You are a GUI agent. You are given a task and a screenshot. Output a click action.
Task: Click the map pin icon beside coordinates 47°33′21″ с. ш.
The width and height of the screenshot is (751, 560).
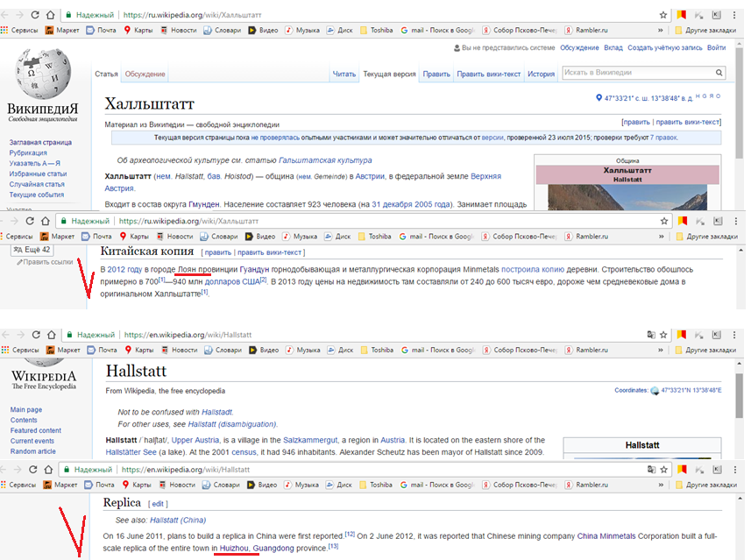(x=599, y=98)
